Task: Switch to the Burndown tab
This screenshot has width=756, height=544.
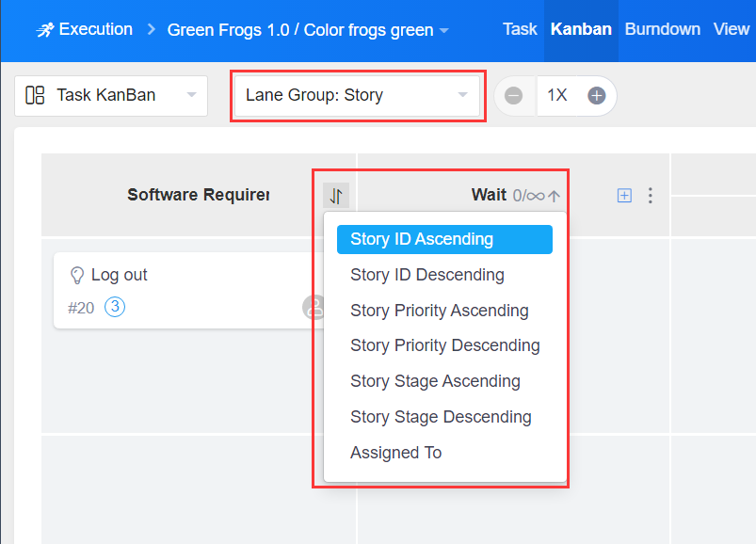Action: (x=662, y=29)
